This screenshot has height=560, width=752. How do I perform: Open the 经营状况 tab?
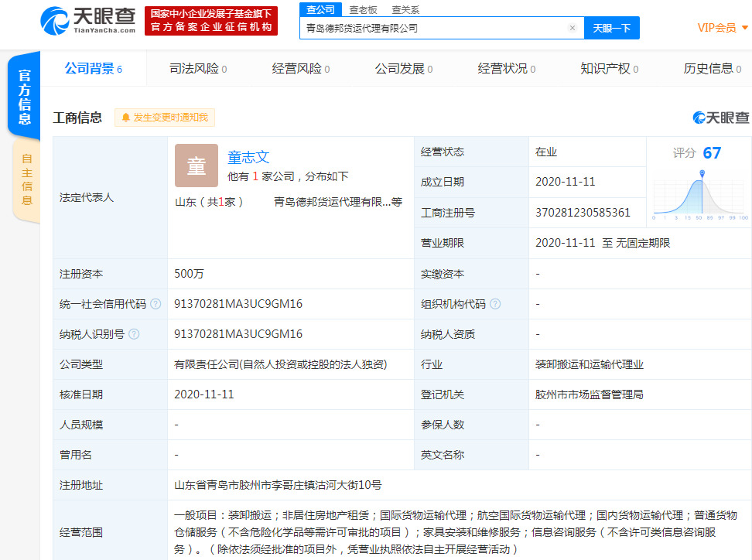[x=507, y=69]
